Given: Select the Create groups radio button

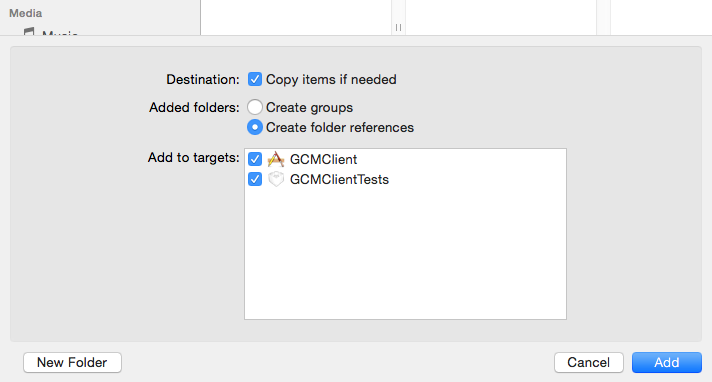Looking at the screenshot, I should point(255,107).
